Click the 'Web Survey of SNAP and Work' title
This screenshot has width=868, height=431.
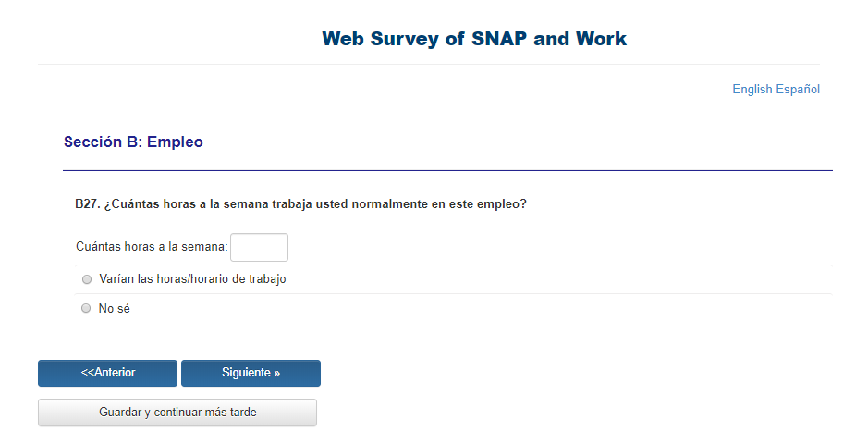(x=474, y=39)
